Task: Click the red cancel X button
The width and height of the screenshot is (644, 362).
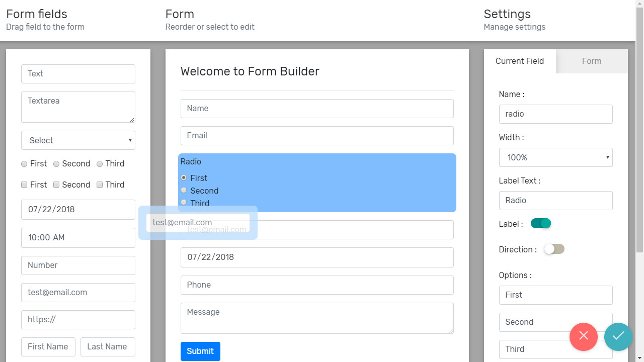Action: tap(583, 336)
